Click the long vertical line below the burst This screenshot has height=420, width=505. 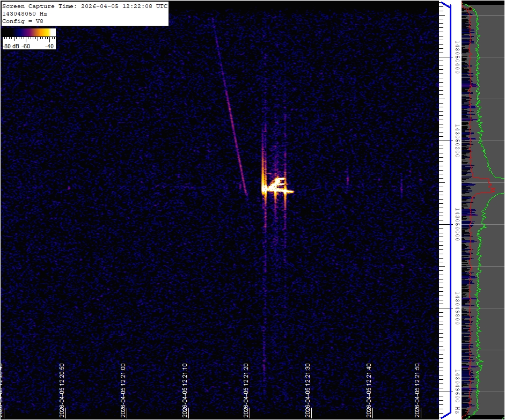265,300
